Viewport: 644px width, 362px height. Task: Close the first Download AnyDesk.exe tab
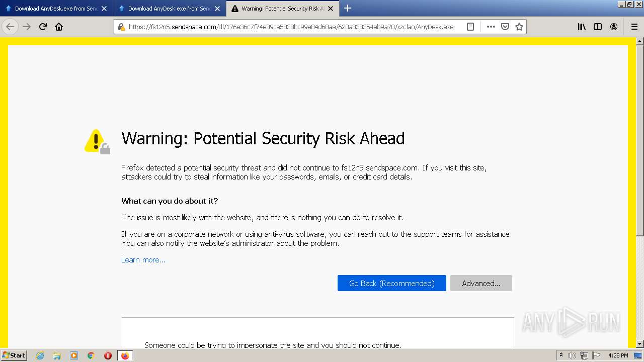(x=104, y=9)
